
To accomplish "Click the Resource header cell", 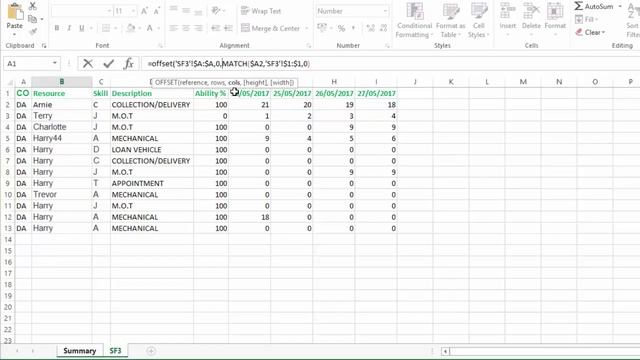I will tap(62, 93).
